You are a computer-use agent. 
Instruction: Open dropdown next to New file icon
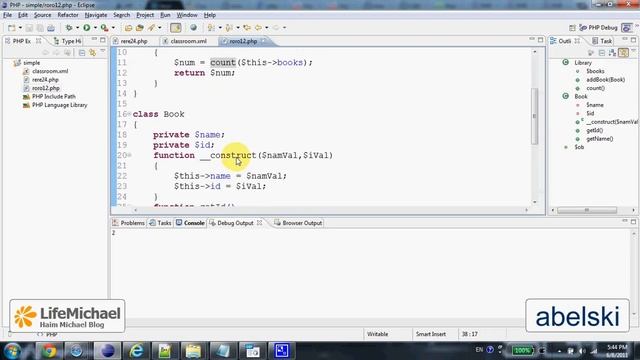20,28
